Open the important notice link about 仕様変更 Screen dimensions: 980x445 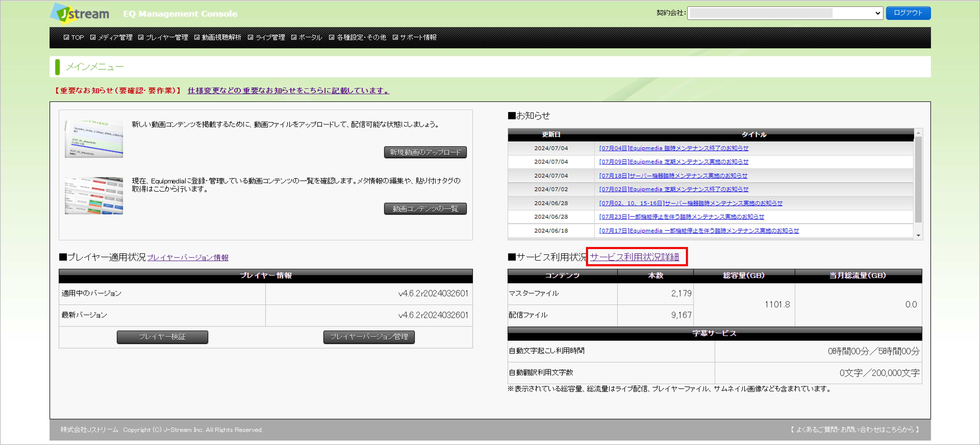(x=288, y=91)
